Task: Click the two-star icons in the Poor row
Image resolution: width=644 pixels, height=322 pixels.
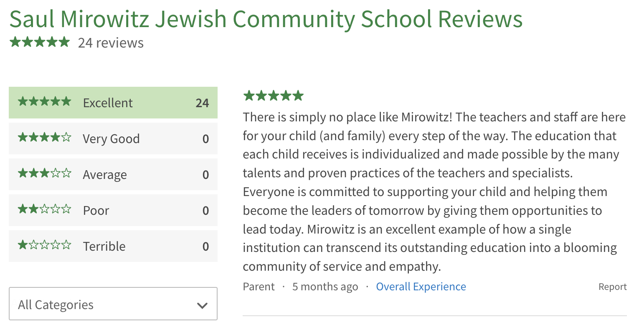Action: coord(45,209)
